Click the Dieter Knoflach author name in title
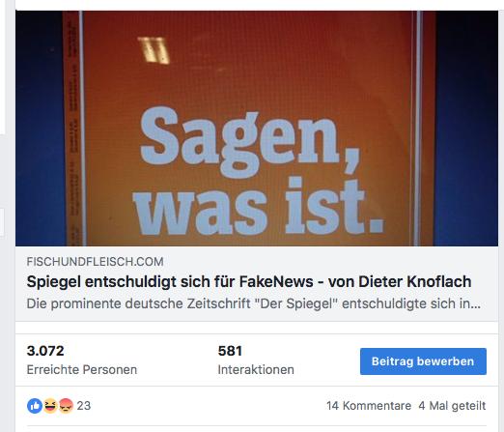 [415, 281]
